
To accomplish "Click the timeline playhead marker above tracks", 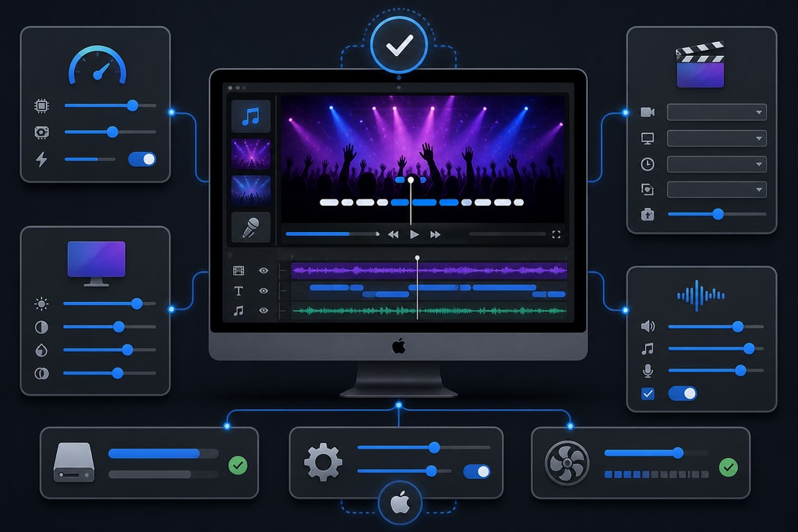I will coord(418,259).
